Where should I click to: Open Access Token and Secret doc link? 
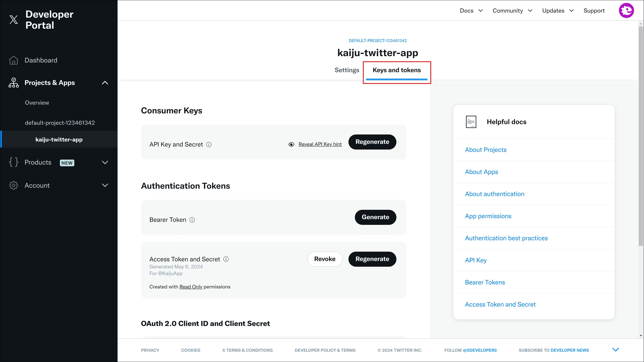click(x=500, y=304)
